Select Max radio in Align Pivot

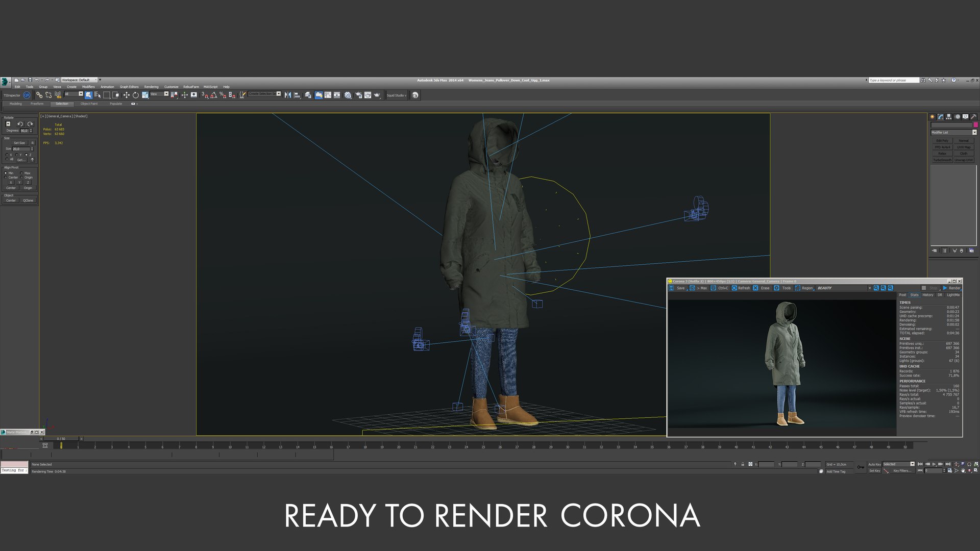(x=21, y=173)
